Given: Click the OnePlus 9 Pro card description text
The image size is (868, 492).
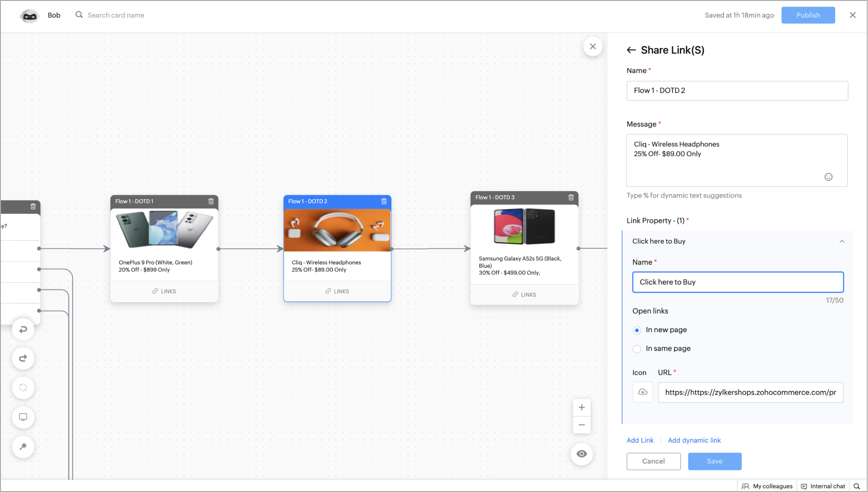Looking at the screenshot, I should [156, 266].
